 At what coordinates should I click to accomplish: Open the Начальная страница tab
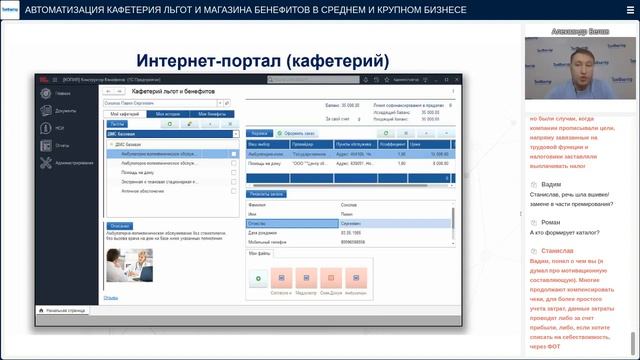[x=63, y=310]
